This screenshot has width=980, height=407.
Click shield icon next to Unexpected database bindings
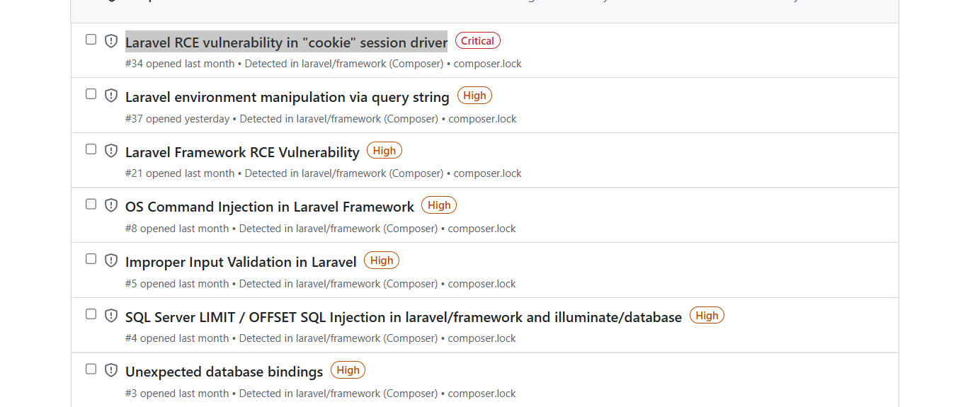[111, 370]
